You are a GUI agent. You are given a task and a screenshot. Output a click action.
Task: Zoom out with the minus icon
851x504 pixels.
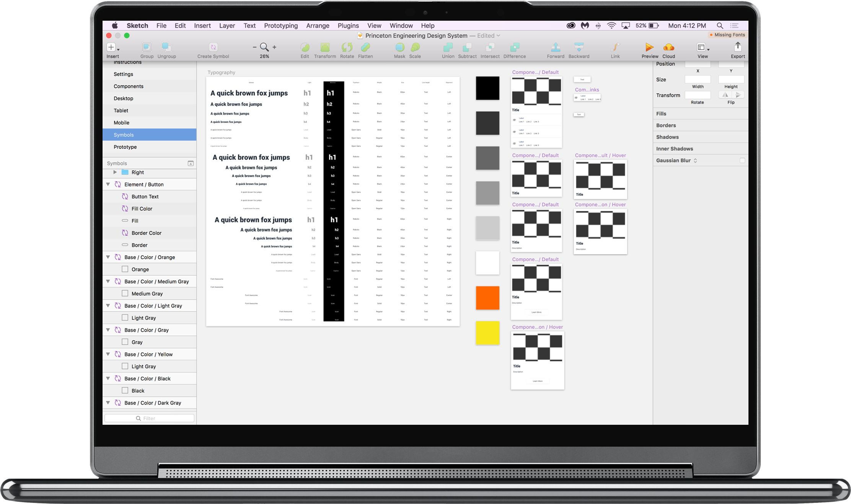(x=254, y=47)
